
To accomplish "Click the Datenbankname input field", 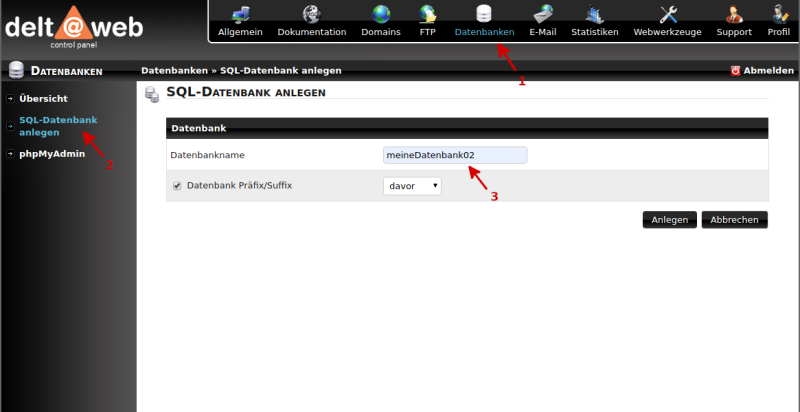I will (x=455, y=155).
